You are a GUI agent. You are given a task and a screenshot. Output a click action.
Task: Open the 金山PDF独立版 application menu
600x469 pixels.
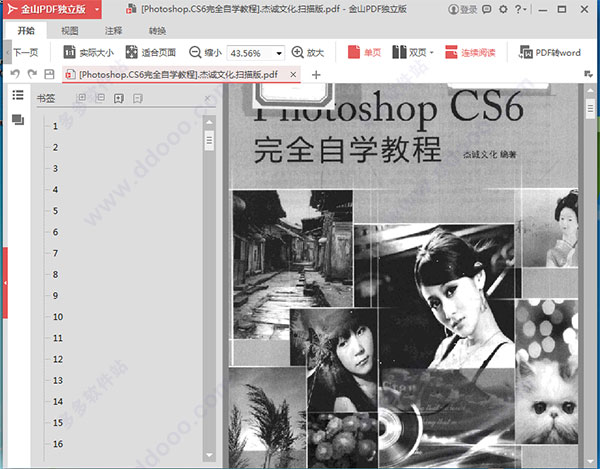[52, 9]
